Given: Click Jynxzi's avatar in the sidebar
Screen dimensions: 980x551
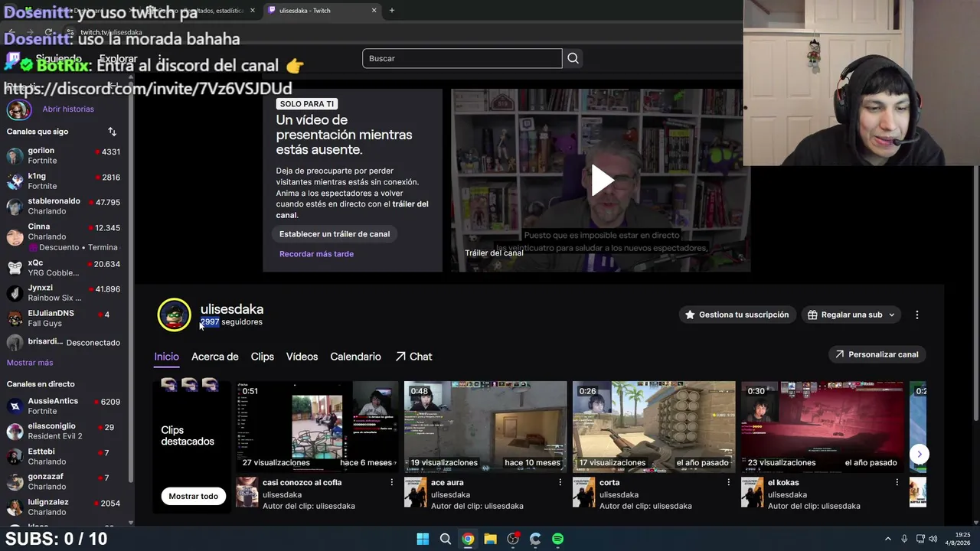Looking at the screenshot, I should pos(15,293).
